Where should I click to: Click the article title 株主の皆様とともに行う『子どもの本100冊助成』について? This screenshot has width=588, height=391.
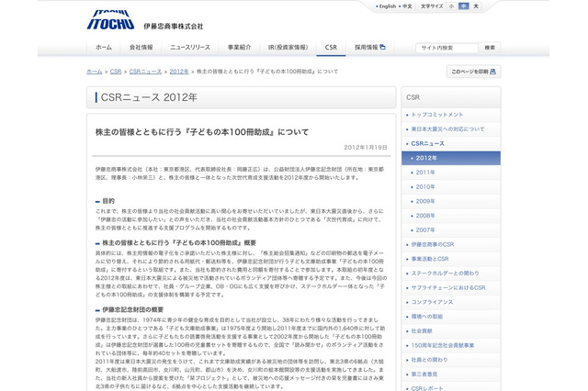(x=202, y=132)
